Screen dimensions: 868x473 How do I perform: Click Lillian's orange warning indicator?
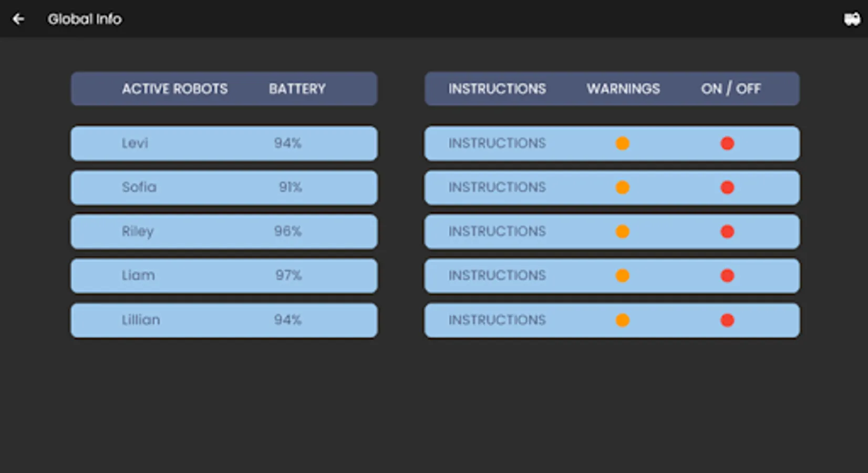tap(622, 320)
